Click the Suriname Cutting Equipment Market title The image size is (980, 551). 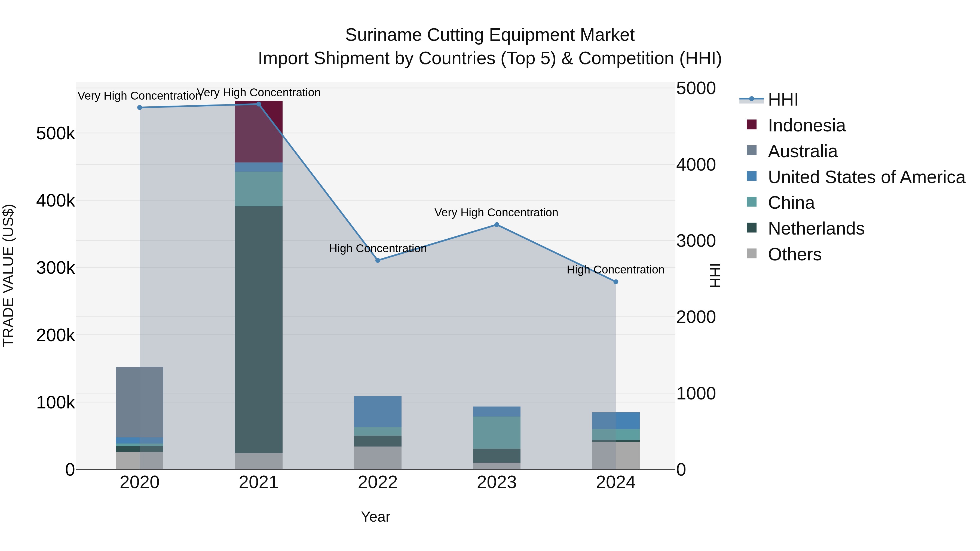click(x=490, y=35)
